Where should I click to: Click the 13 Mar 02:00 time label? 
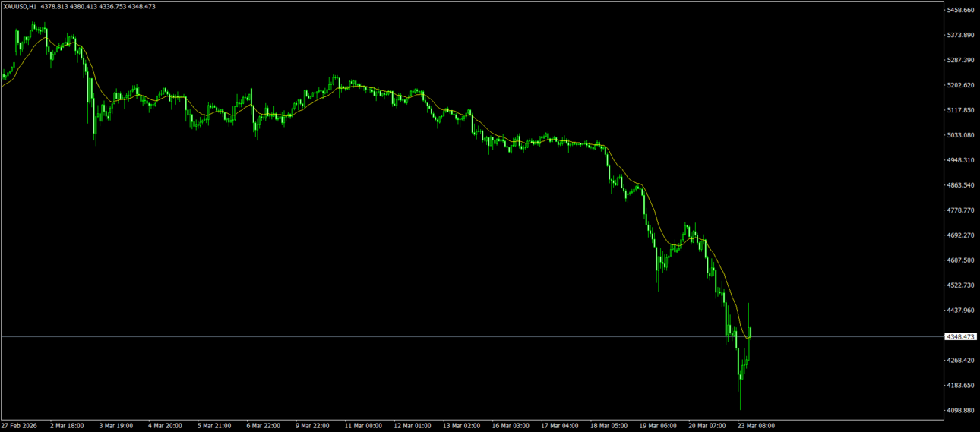[461, 426]
